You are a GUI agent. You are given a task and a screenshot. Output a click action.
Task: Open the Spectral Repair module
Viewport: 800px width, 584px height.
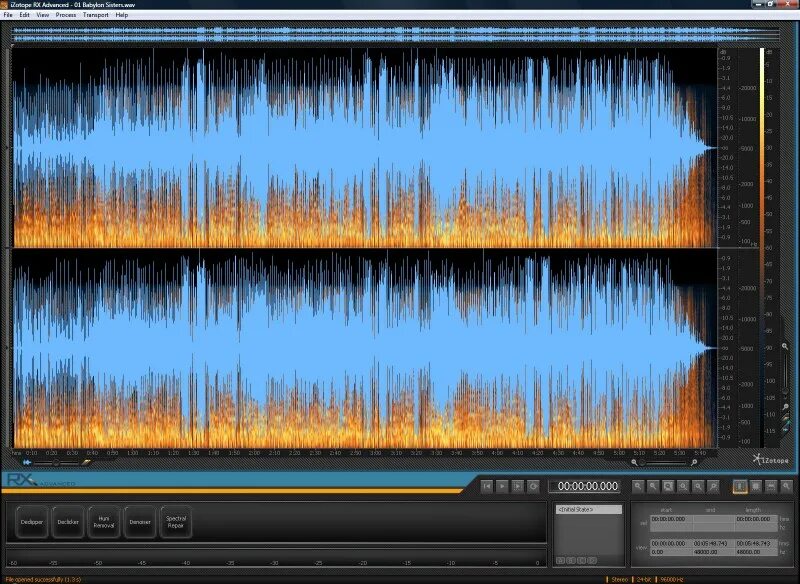click(176, 522)
